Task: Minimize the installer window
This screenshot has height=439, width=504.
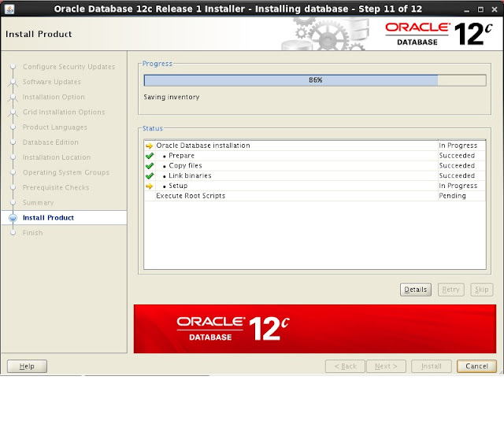Action: pyautogui.click(x=467, y=9)
